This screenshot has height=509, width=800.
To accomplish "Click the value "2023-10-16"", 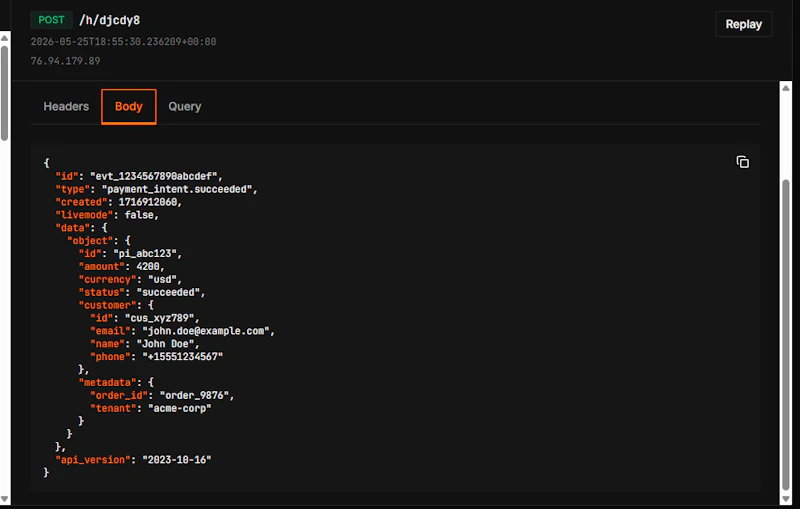I will click(x=177, y=460).
